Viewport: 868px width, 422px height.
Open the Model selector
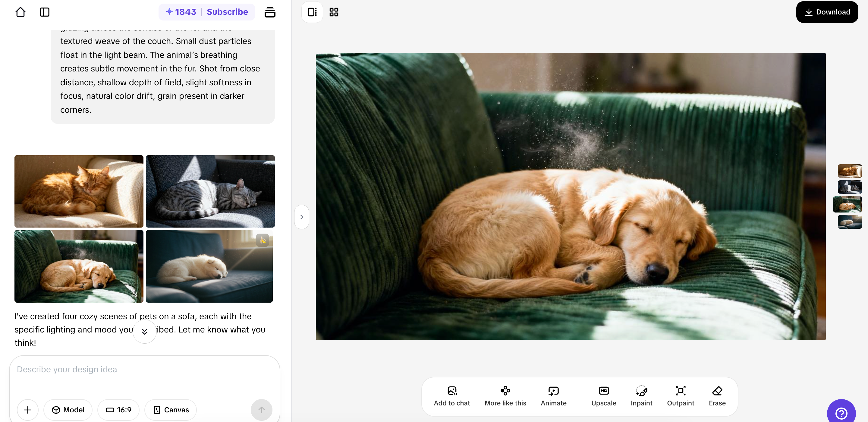point(68,410)
